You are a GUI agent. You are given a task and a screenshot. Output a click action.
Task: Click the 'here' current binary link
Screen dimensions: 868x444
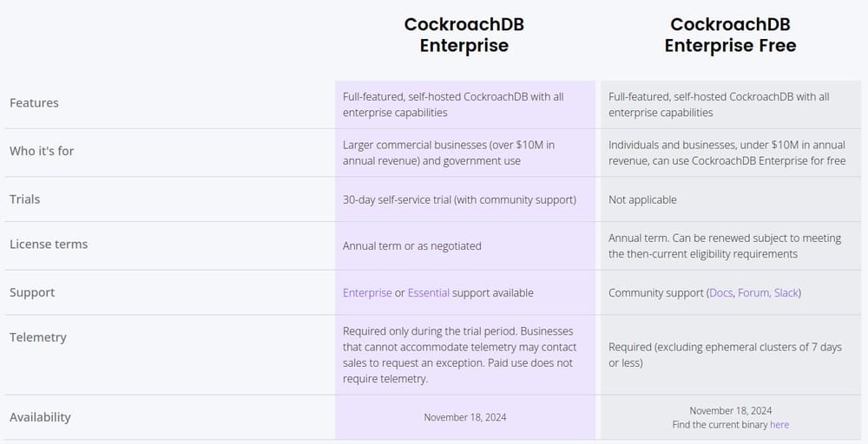779,425
